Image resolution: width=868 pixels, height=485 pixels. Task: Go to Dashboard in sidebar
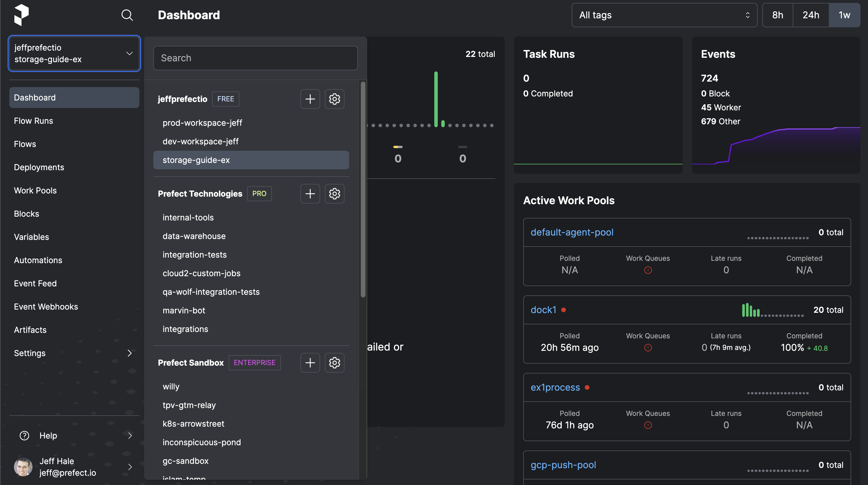tap(74, 98)
